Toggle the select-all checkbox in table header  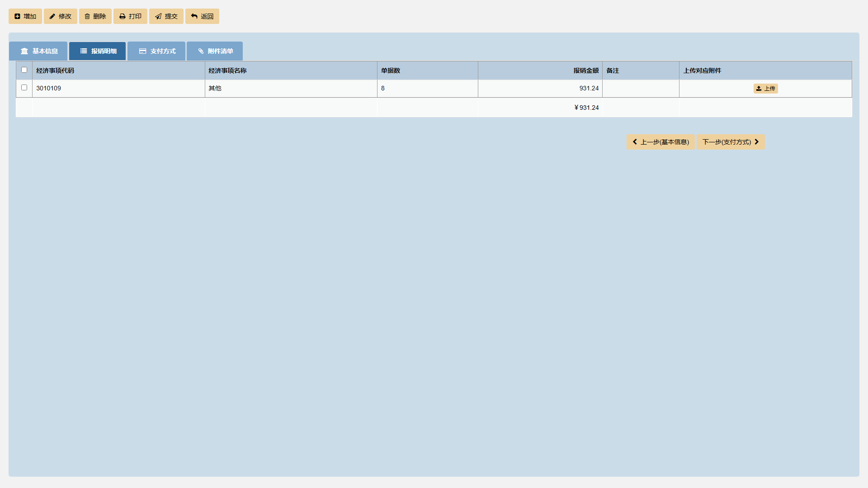pos(24,70)
